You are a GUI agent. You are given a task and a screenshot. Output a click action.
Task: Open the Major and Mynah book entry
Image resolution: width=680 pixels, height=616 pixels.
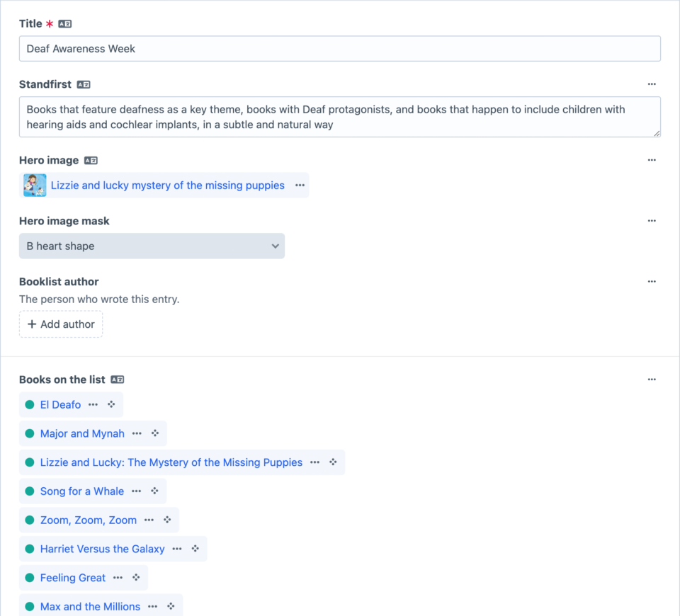pyautogui.click(x=82, y=433)
